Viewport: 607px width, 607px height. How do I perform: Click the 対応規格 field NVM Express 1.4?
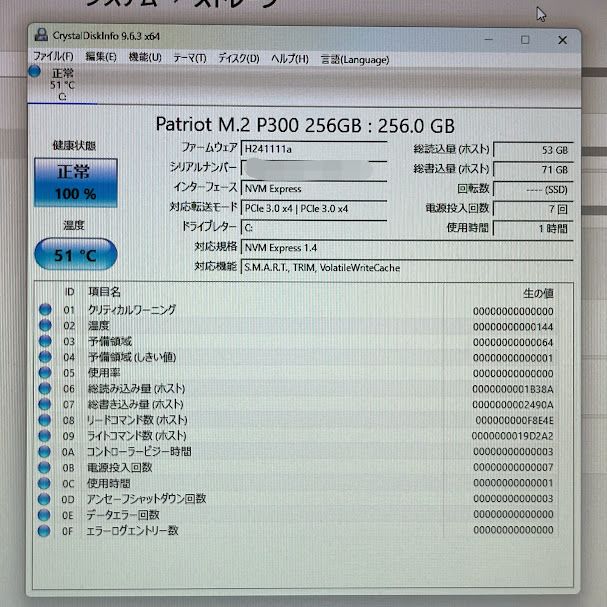click(x=406, y=247)
